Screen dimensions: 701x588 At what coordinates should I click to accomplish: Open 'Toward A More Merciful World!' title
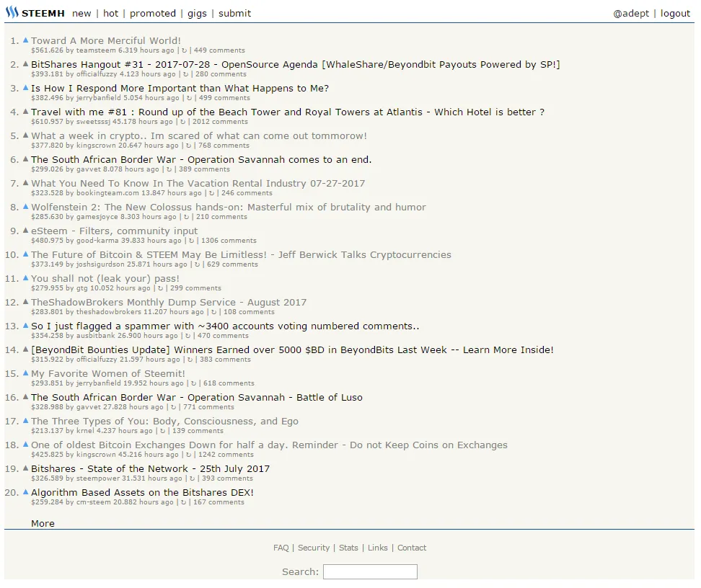[x=106, y=40]
